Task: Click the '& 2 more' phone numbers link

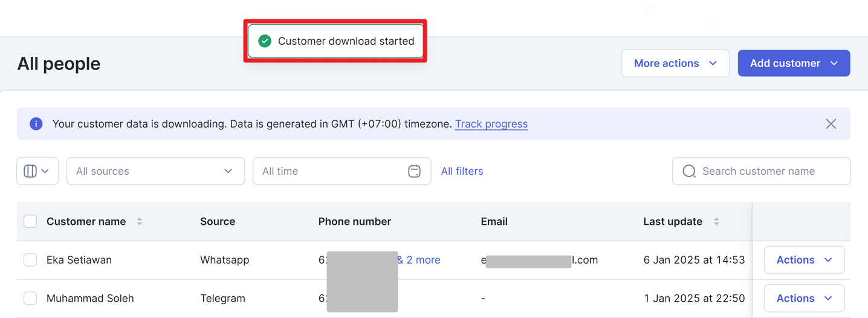Action: point(419,260)
